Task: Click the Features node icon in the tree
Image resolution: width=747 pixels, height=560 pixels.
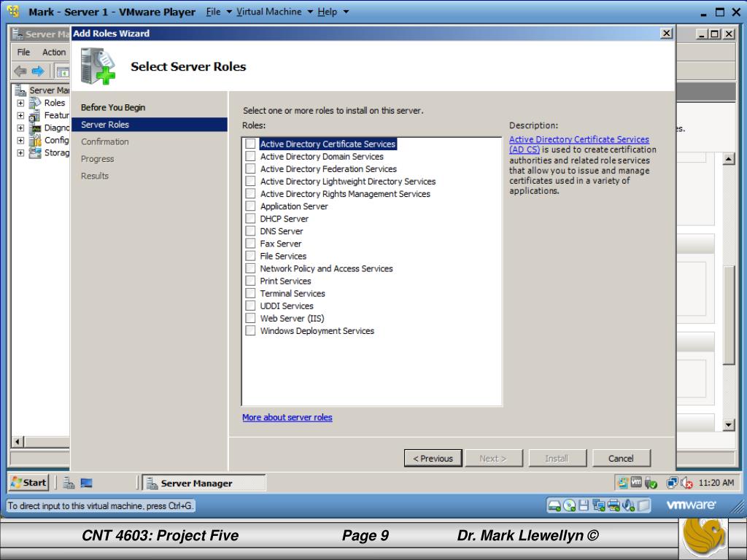Action: click(x=35, y=115)
